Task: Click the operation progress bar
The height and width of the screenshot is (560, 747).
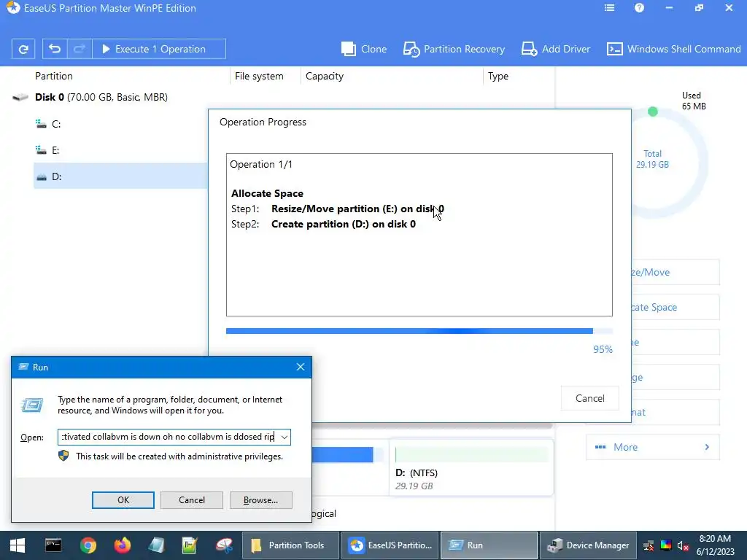Action: (419, 331)
